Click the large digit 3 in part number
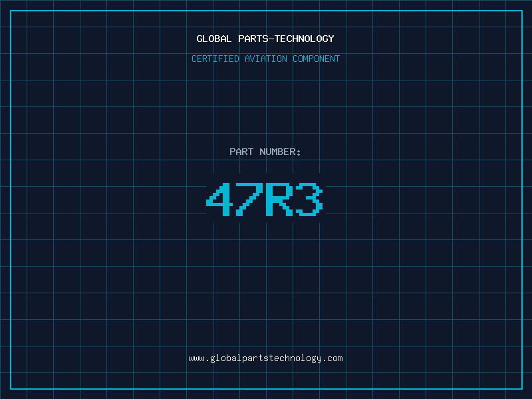 309,199
